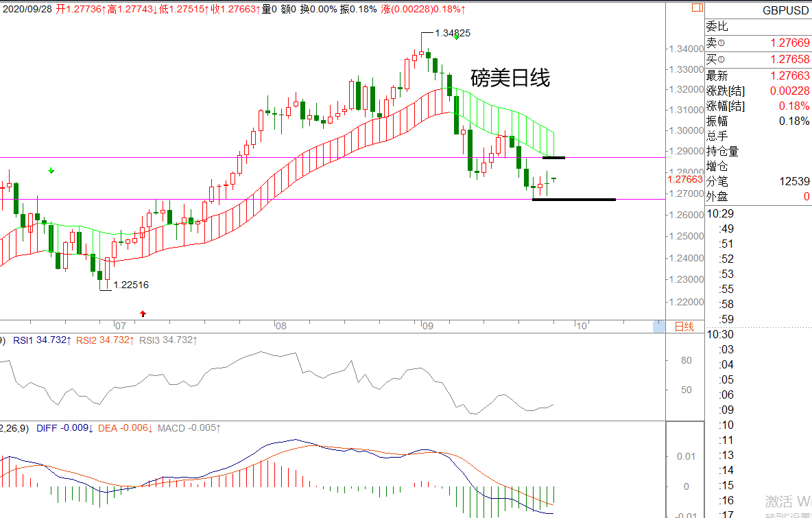Click the 涨跌[结] value 0.00228
This screenshot has width=812, height=518.
tap(790, 91)
